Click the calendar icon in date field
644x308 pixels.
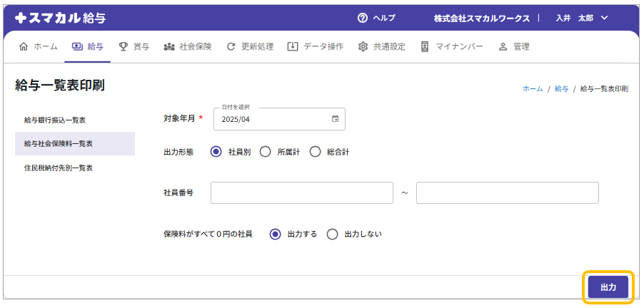(x=335, y=119)
